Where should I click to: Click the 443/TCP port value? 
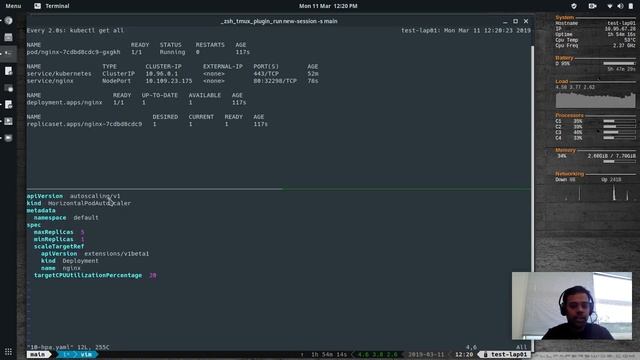point(266,74)
